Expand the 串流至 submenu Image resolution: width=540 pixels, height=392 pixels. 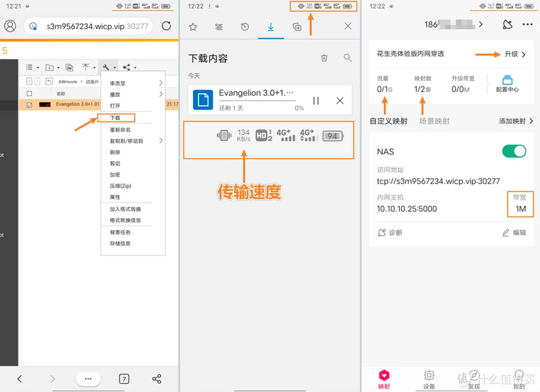tap(133, 83)
